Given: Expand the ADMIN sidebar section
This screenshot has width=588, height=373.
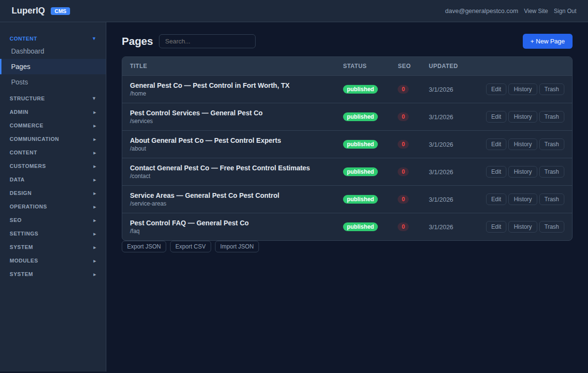Looking at the screenshot, I should [x=52, y=112].
